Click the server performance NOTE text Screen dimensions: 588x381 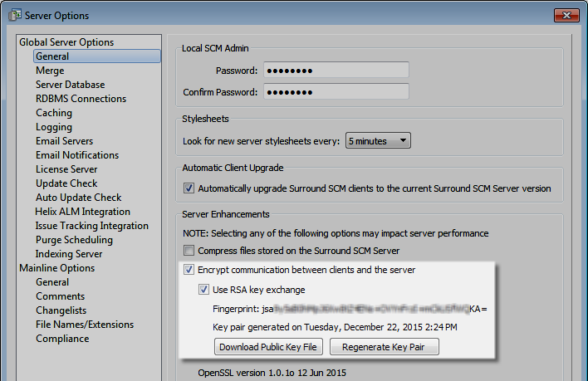tap(336, 233)
